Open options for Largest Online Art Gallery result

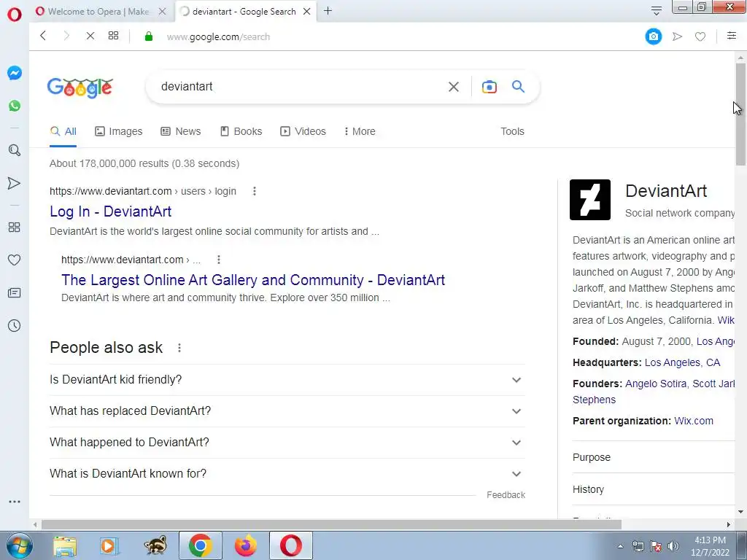219,260
